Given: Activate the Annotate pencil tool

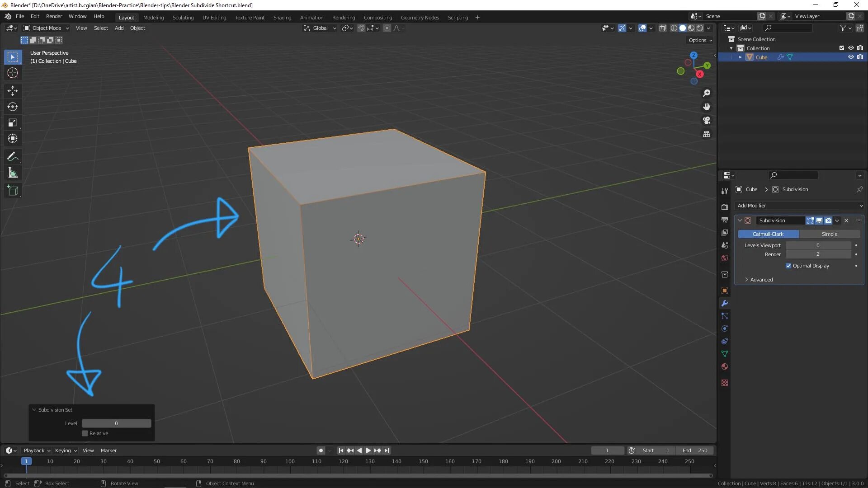Looking at the screenshot, I should click(x=13, y=157).
